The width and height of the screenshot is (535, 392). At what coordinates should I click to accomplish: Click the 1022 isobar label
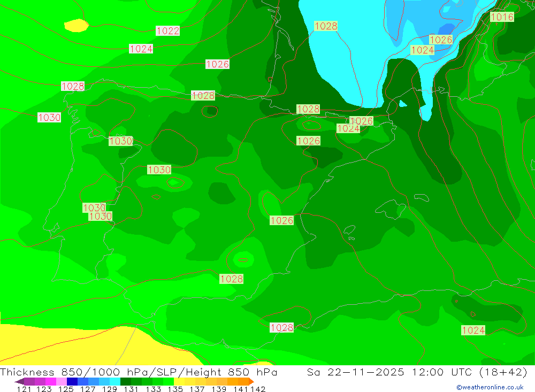(168, 30)
